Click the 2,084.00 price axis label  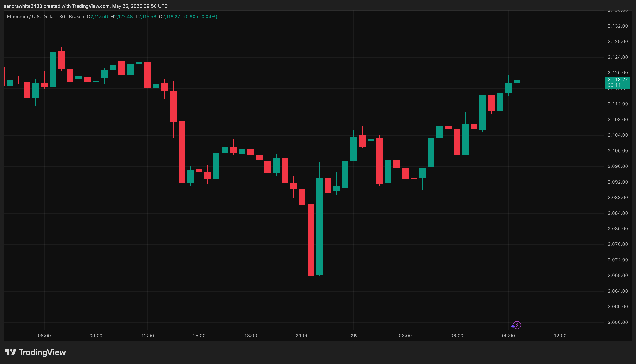click(x=618, y=213)
